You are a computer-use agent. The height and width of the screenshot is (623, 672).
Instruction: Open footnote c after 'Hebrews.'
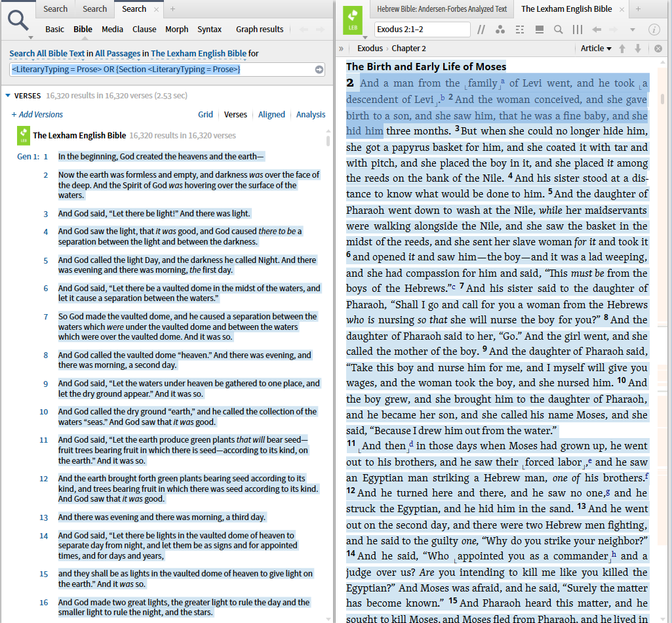click(x=454, y=287)
